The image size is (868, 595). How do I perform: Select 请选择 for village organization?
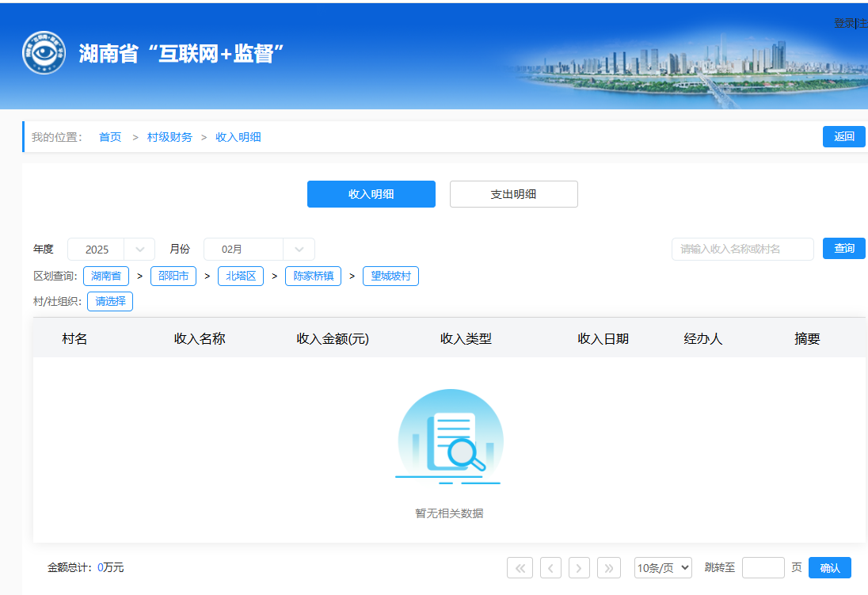(110, 301)
